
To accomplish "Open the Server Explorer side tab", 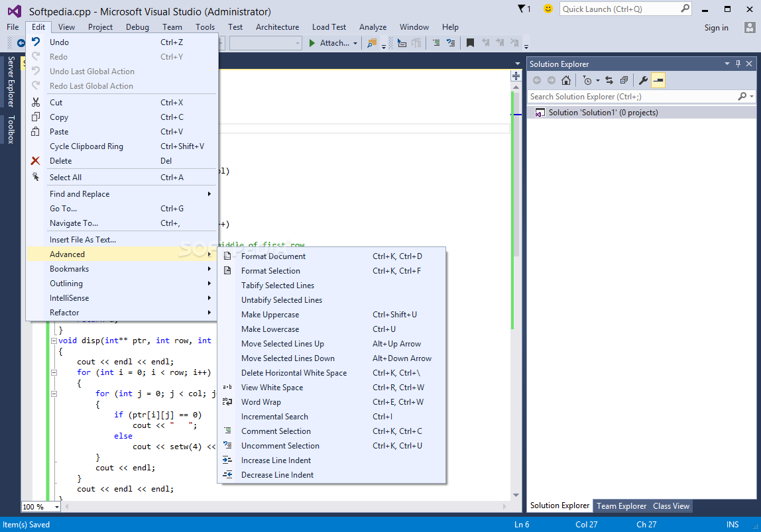I will (x=11, y=81).
